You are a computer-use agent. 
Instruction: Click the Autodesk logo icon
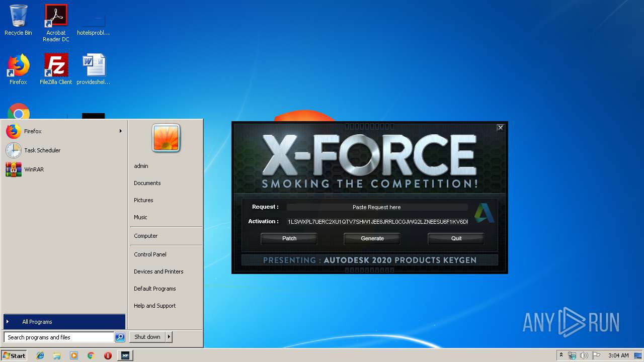[484, 213]
